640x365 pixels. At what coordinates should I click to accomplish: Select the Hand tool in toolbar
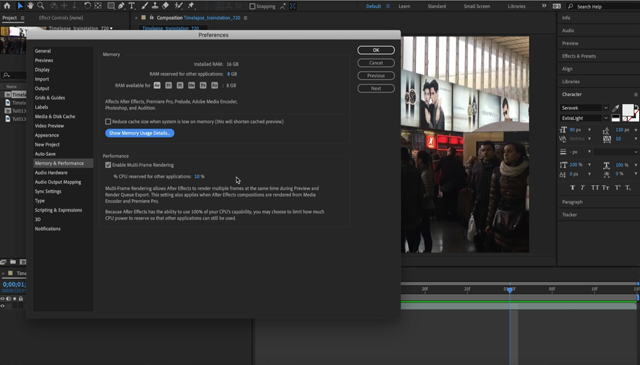click(x=30, y=6)
